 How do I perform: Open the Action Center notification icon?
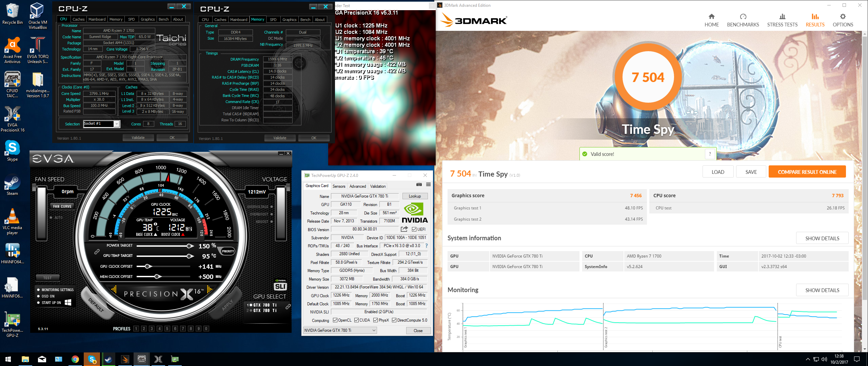pyautogui.click(x=857, y=359)
